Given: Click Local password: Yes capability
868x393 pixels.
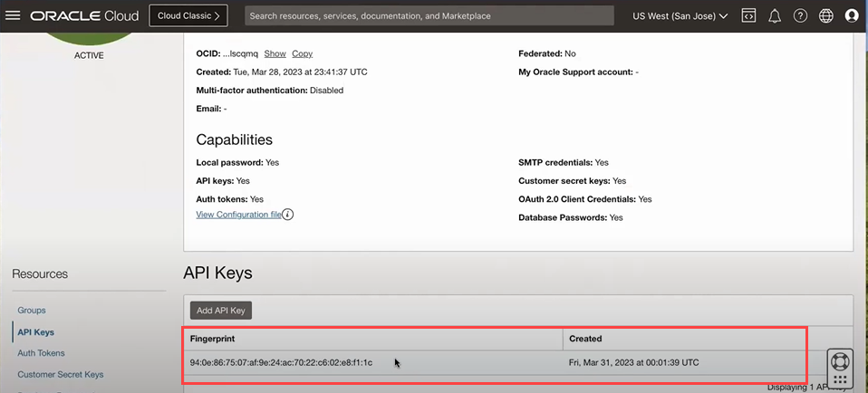Looking at the screenshot, I should click(x=237, y=163).
